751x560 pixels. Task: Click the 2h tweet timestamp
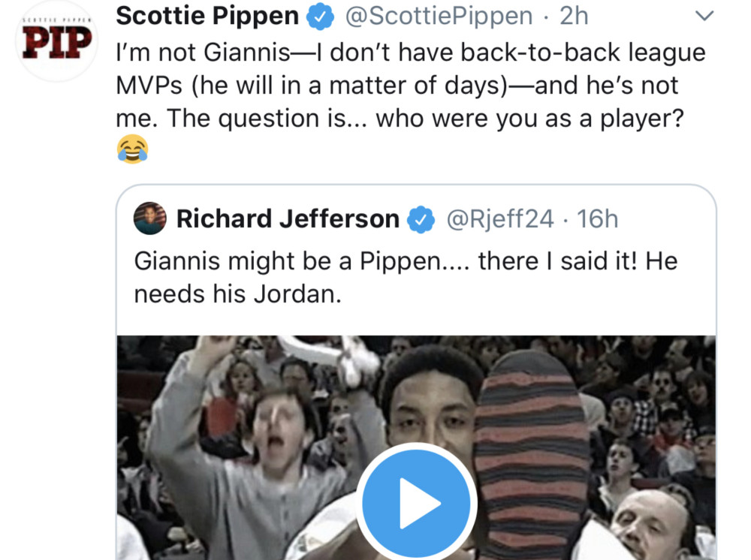(x=575, y=16)
